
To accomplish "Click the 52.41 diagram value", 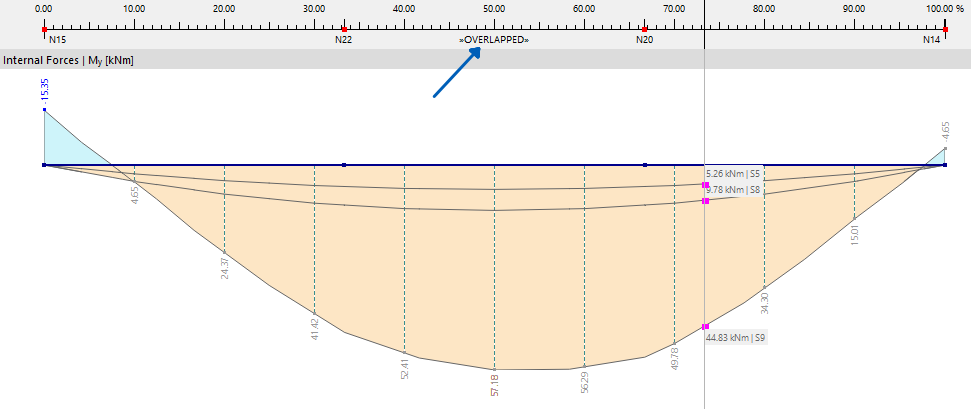I will click(x=404, y=368).
